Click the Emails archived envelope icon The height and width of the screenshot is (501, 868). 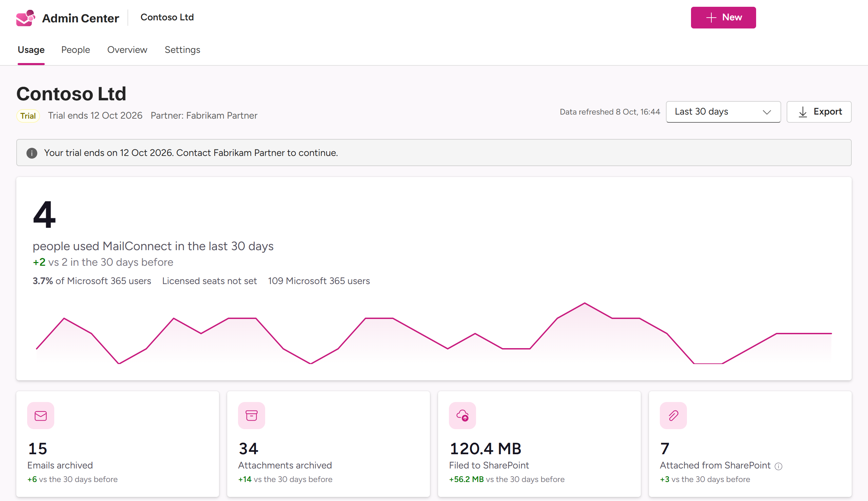click(41, 416)
